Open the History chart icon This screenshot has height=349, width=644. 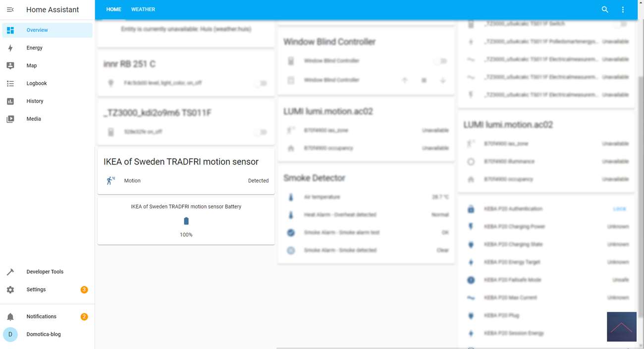[10, 101]
